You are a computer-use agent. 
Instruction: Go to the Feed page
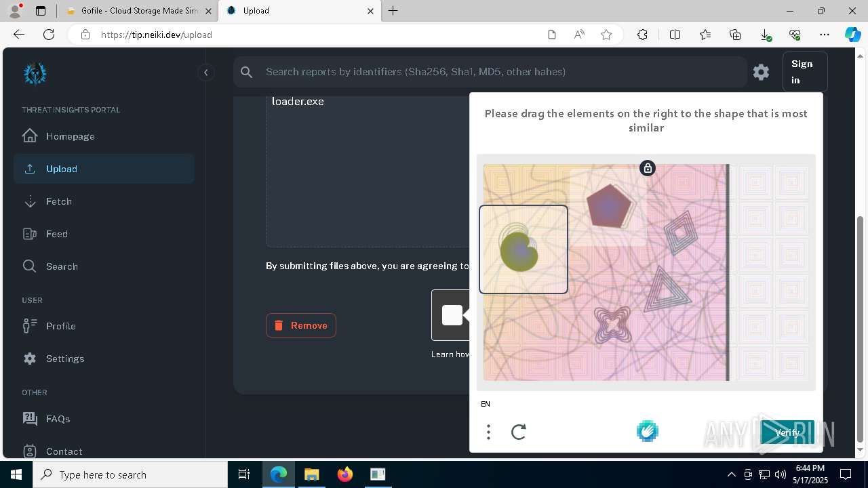[x=104, y=234]
